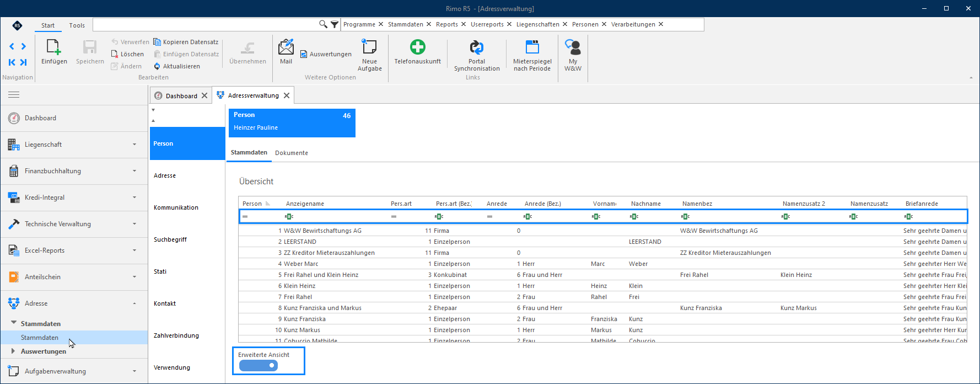
Task: Go to the previous record arrow
Action: 12,46
